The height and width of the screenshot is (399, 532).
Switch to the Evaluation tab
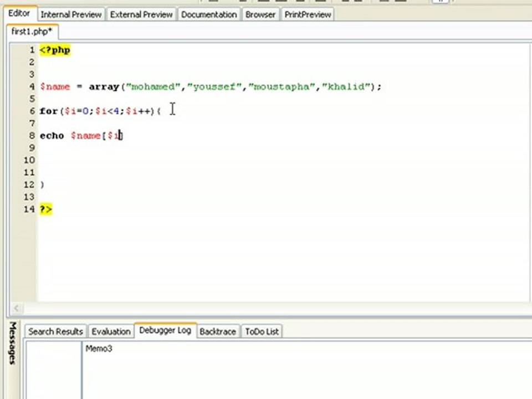tap(111, 331)
